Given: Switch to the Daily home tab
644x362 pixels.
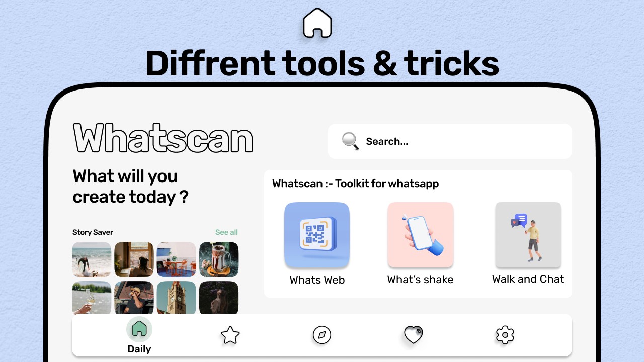Looking at the screenshot, I should pos(139,336).
